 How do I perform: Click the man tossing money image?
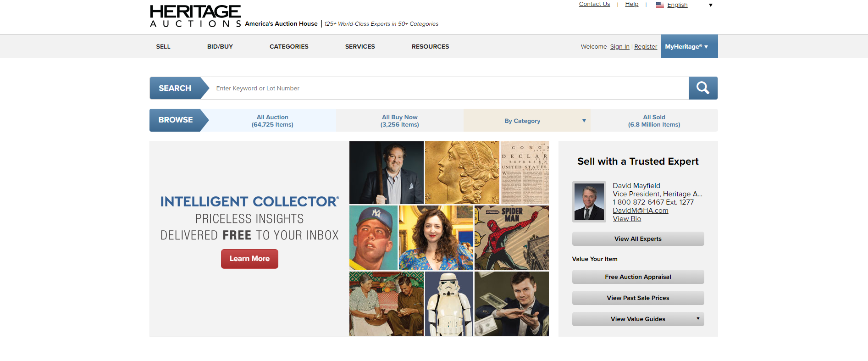click(512, 304)
